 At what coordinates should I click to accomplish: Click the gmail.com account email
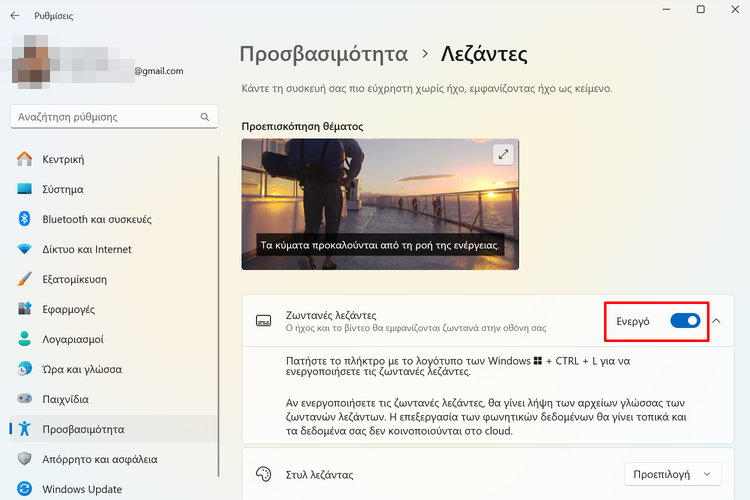point(158,71)
